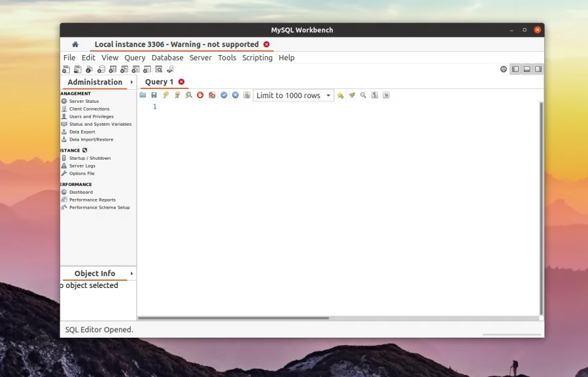Toggle invisible characters display in the editor
Image resolution: width=588 pixels, height=377 pixels.
pos(373,95)
